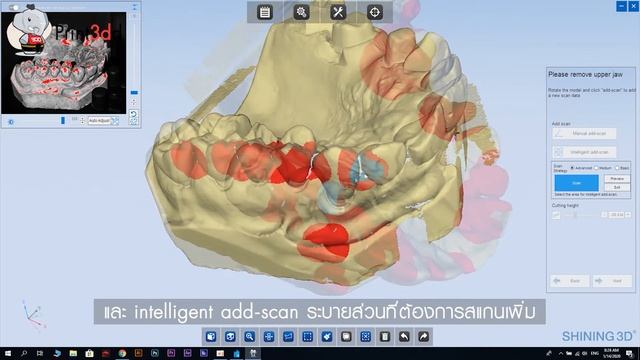This screenshot has height=360, width=640.
Task: Open the taskbar search icon
Action: (24, 353)
